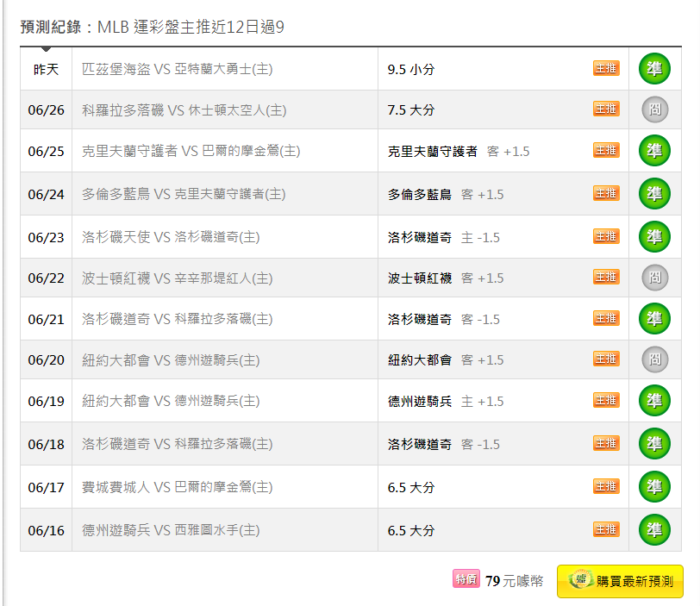Image resolution: width=700 pixels, height=606 pixels.
Task: Open matchup 科羅拉多落磯 VS 休士頓太空人(主)
Action: point(184,109)
